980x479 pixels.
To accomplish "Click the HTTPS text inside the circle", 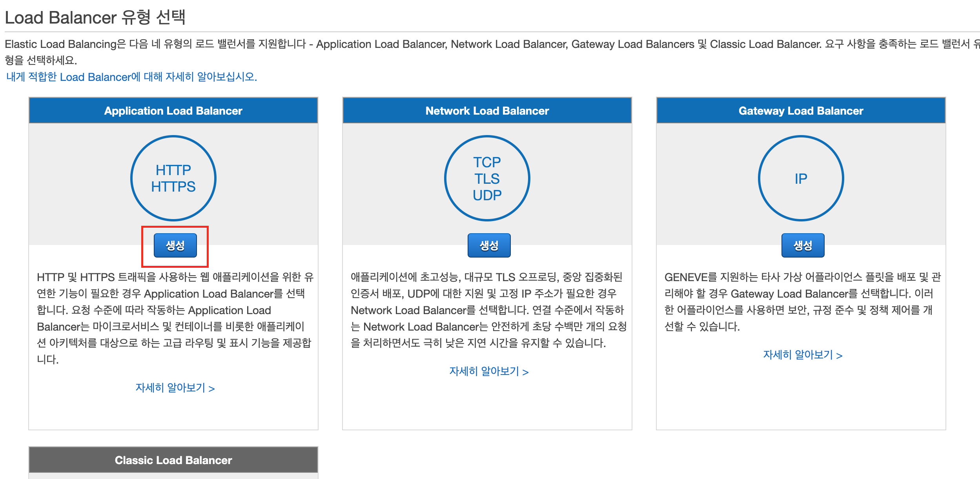I will [173, 187].
